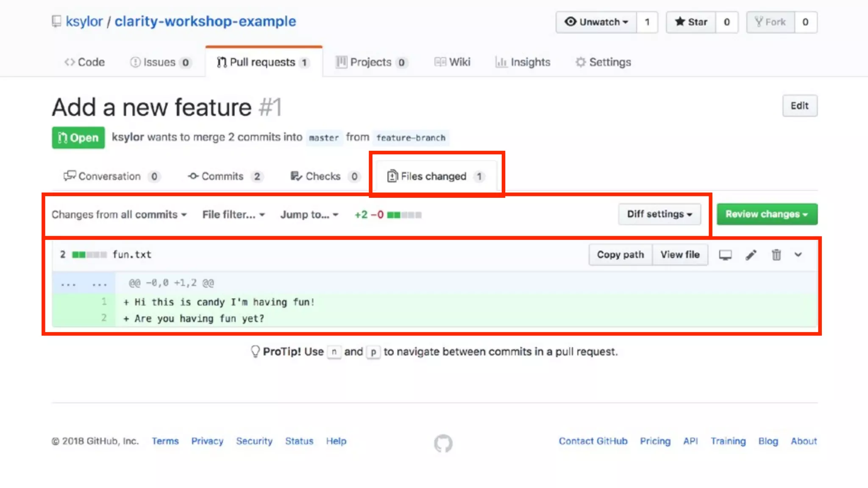Click the Copy path button

coord(620,255)
